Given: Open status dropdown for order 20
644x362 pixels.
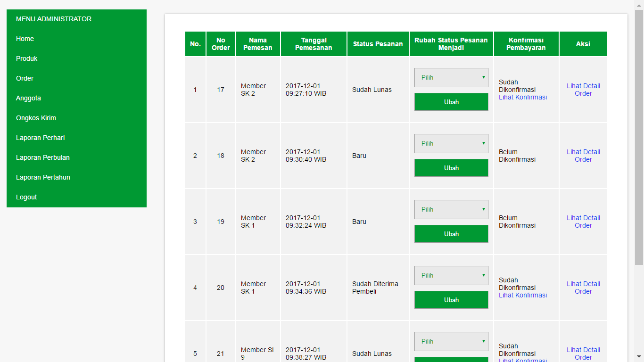Looking at the screenshot, I should pos(451,275).
